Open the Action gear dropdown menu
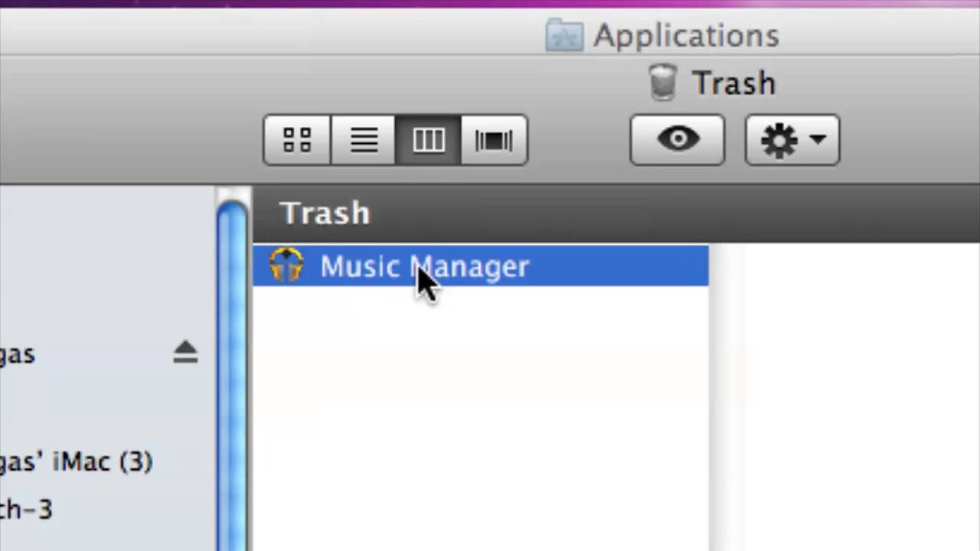The height and width of the screenshot is (551, 980). (x=792, y=140)
